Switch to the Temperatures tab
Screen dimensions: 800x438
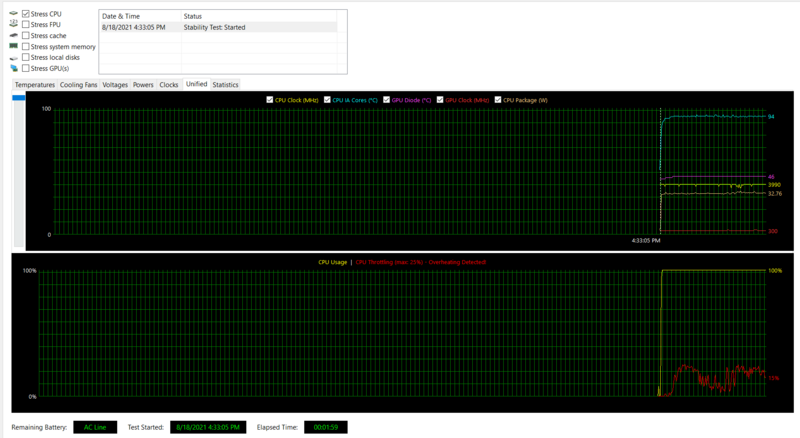[34, 85]
